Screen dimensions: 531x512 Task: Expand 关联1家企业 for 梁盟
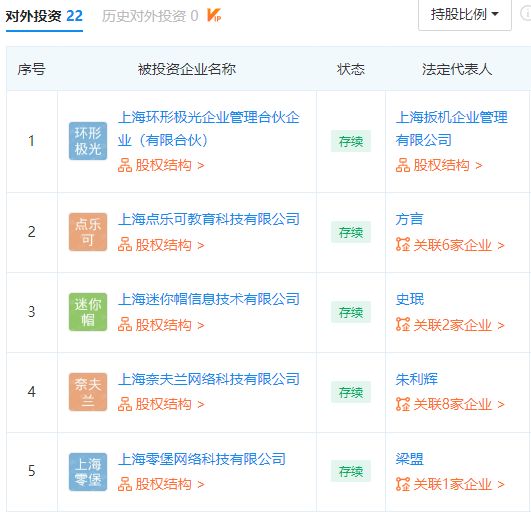(450, 484)
